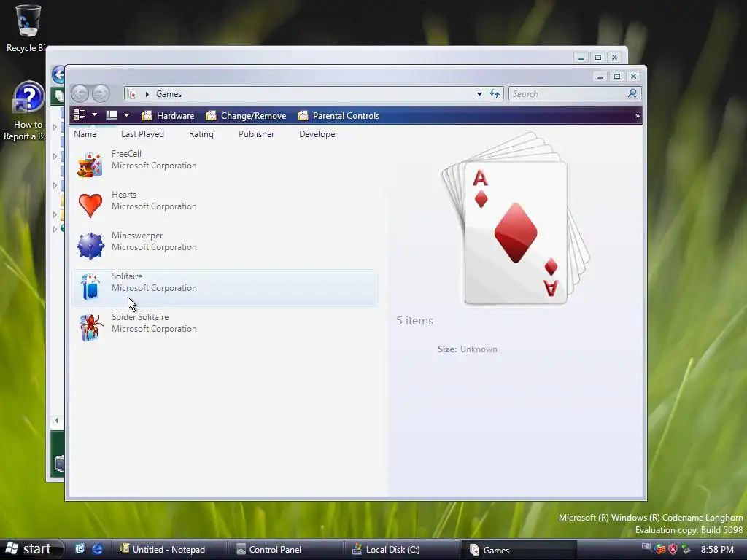Show hidden command bar items chevron
The width and height of the screenshot is (747, 560).
(x=637, y=116)
